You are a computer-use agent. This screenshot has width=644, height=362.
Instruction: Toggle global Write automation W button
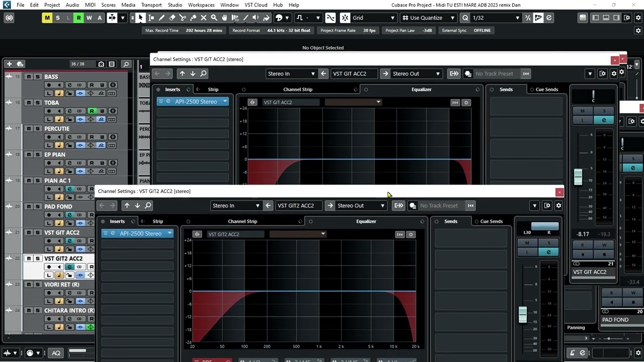point(89,18)
